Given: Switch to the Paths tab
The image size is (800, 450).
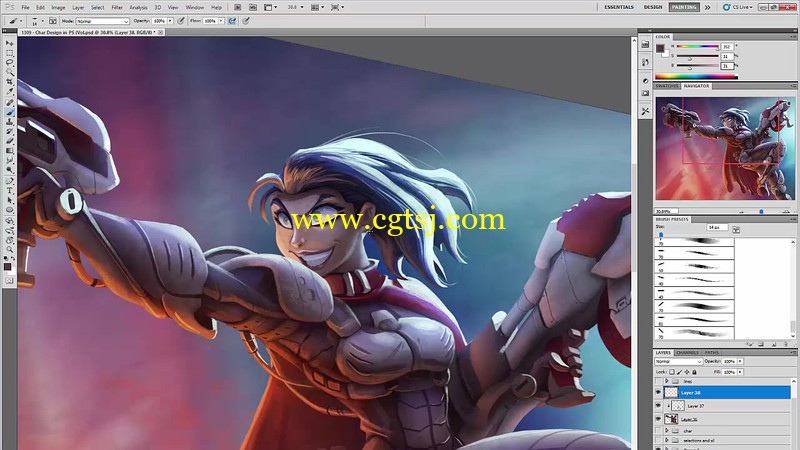Looking at the screenshot, I should [712, 353].
